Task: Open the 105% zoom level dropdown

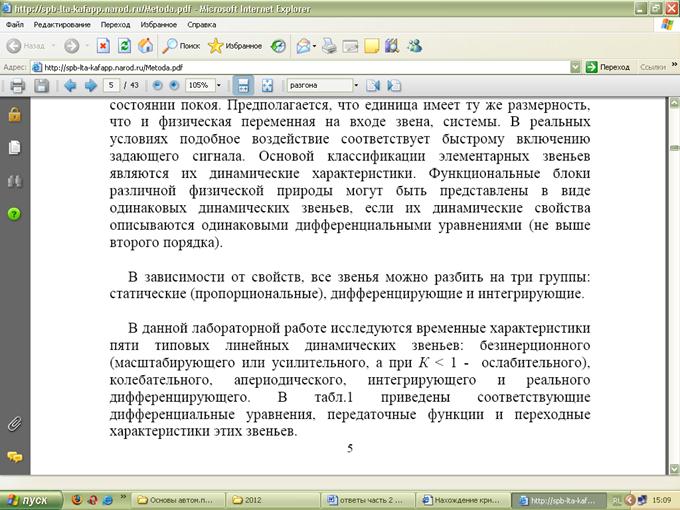Action: pos(219,85)
